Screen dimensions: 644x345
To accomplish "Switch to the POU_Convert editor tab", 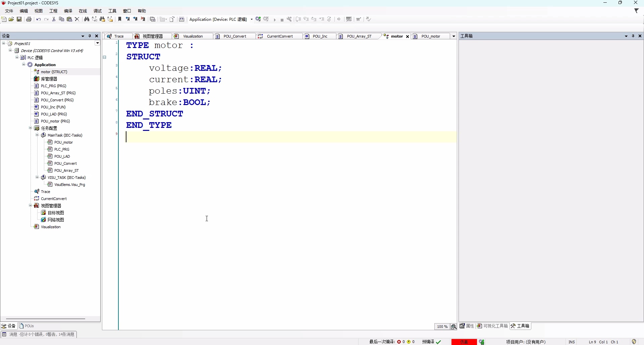I will pos(235,36).
